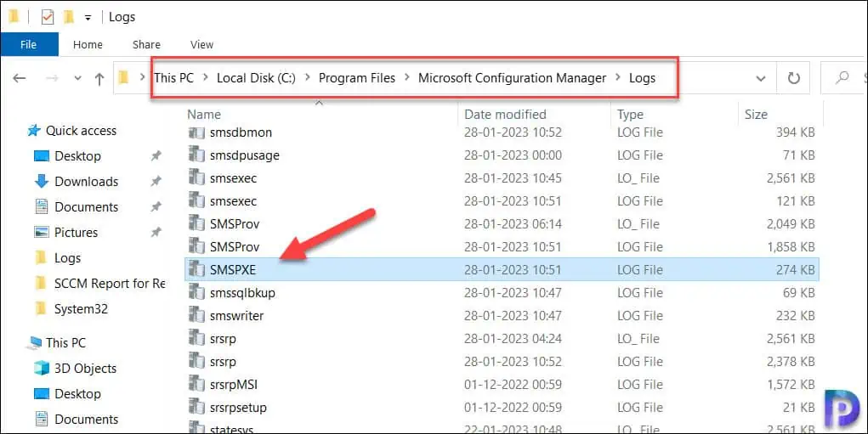The height and width of the screenshot is (434, 868).
Task: Open the Recent locations dropdown arrow
Action: [x=77, y=78]
